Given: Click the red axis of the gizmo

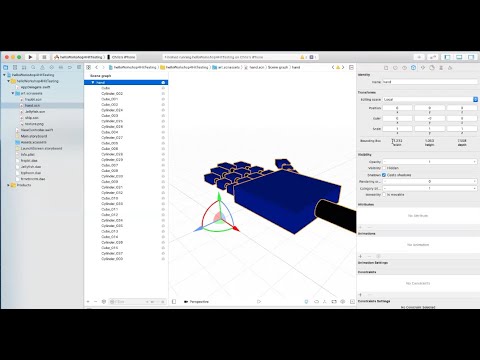Looking at the screenshot, I should [x=235, y=228].
